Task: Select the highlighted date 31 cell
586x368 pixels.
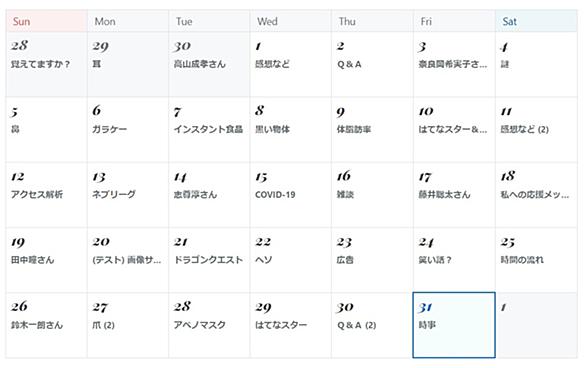Action: pyautogui.click(x=454, y=325)
